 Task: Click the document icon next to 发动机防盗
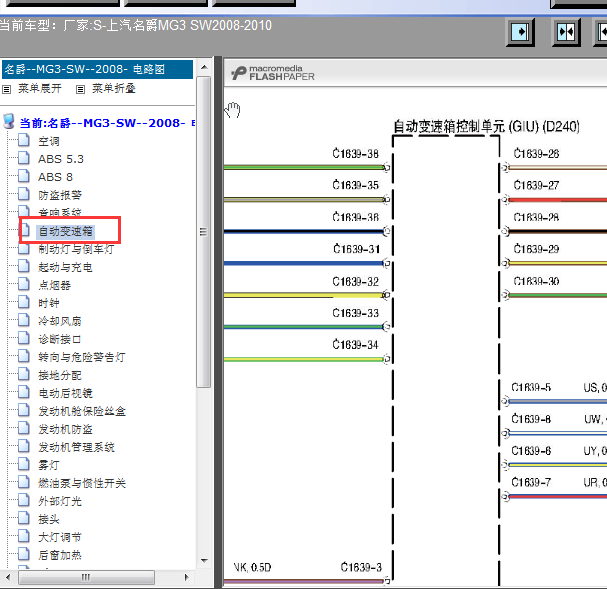click(x=24, y=428)
